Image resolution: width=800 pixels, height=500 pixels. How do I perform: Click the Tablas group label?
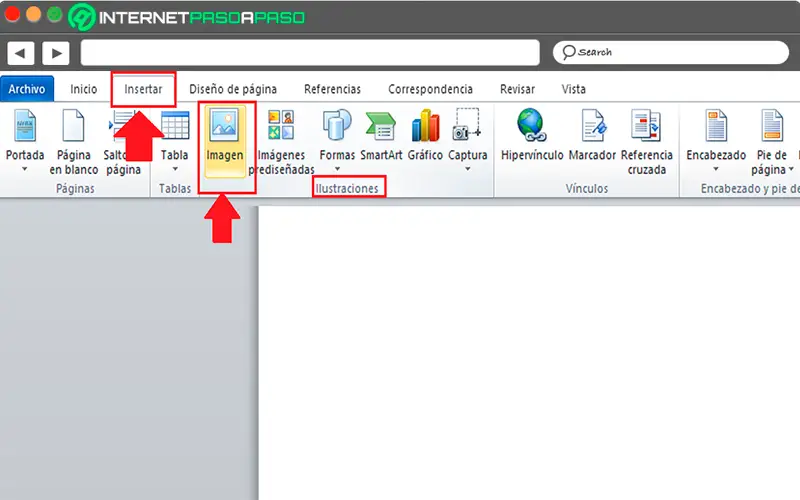175,188
